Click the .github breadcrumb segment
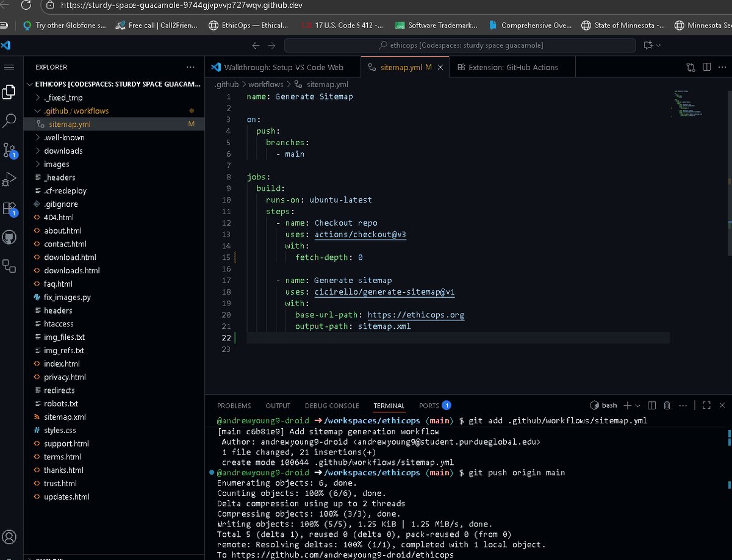 coord(227,85)
